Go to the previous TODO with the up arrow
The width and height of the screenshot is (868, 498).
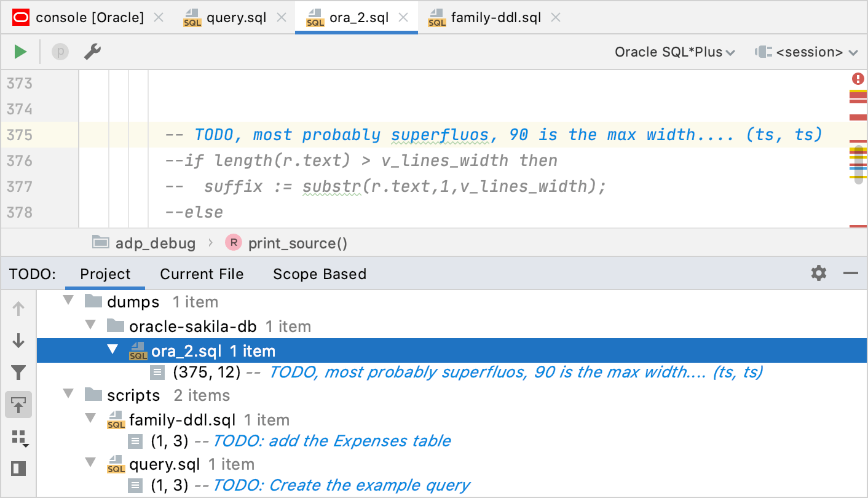click(18, 309)
